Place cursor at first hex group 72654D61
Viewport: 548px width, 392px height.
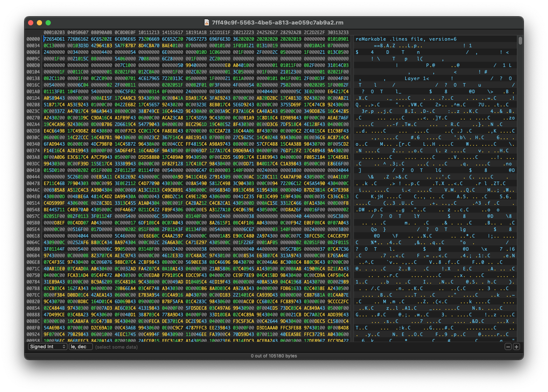(x=54, y=39)
